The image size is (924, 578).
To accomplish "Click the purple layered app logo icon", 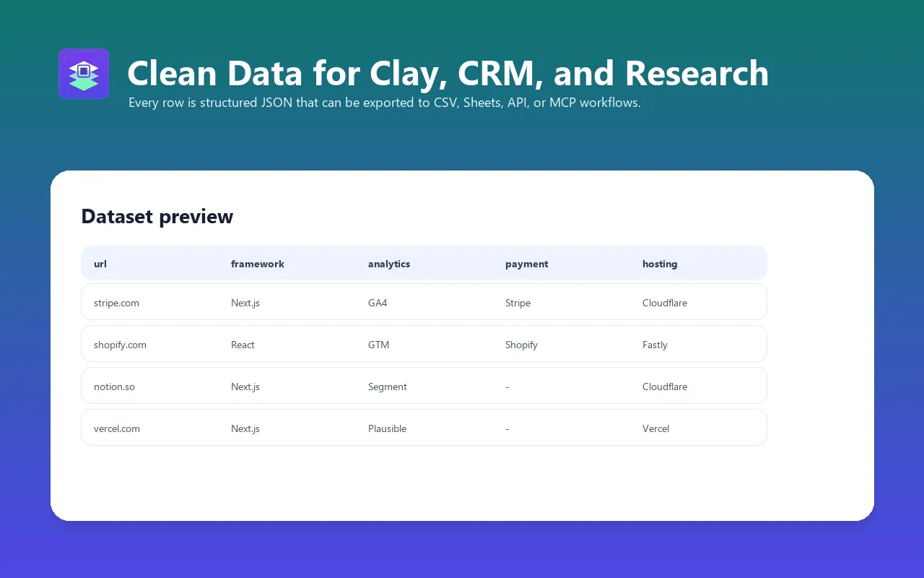I will [x=84, y=74].
